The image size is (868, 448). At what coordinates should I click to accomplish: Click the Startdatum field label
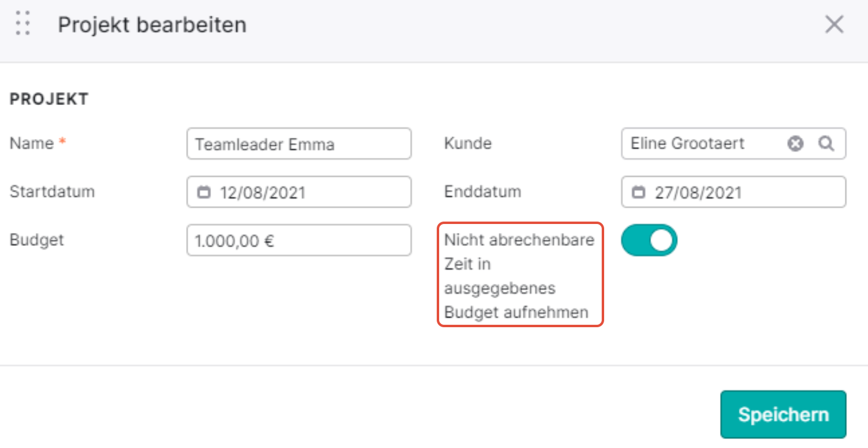(x=52, y=192)
